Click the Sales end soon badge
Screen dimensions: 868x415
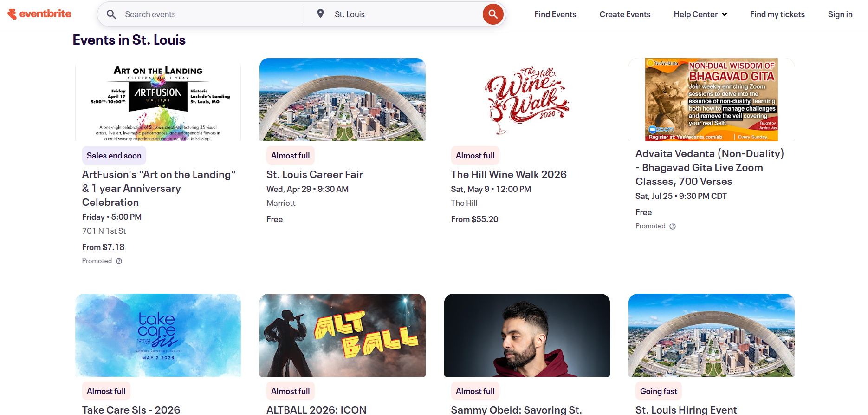coord(114,156)
